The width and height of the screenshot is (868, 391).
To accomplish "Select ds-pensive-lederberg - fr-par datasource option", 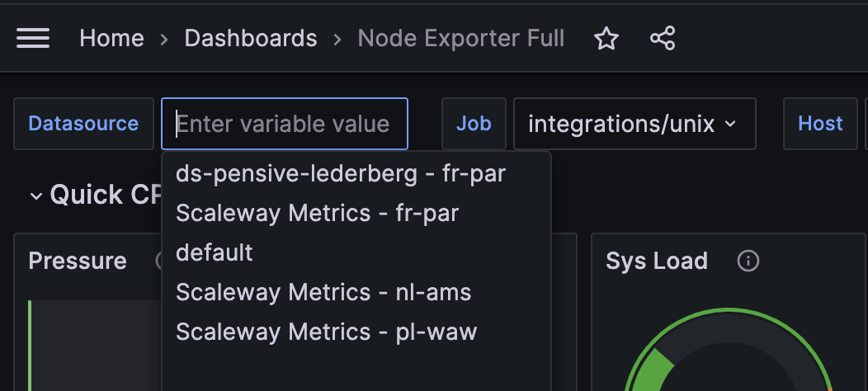I will pos(340,173).
